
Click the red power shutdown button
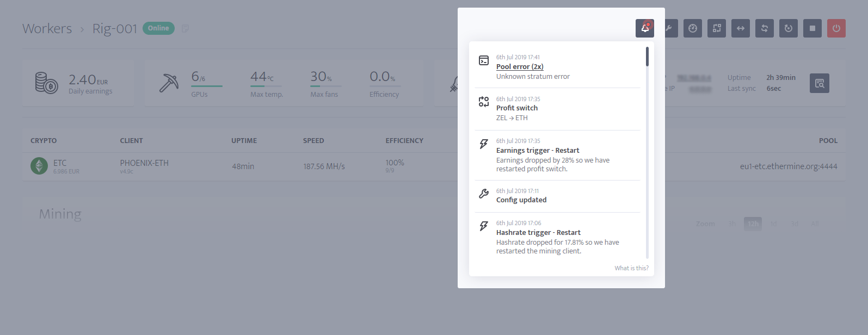coord(836,28)
